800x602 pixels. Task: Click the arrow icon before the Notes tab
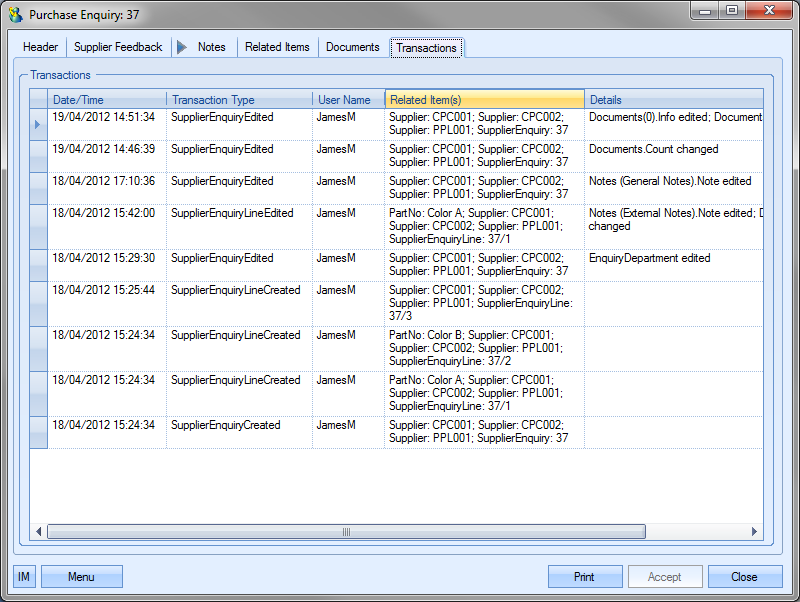click(181, 47)
